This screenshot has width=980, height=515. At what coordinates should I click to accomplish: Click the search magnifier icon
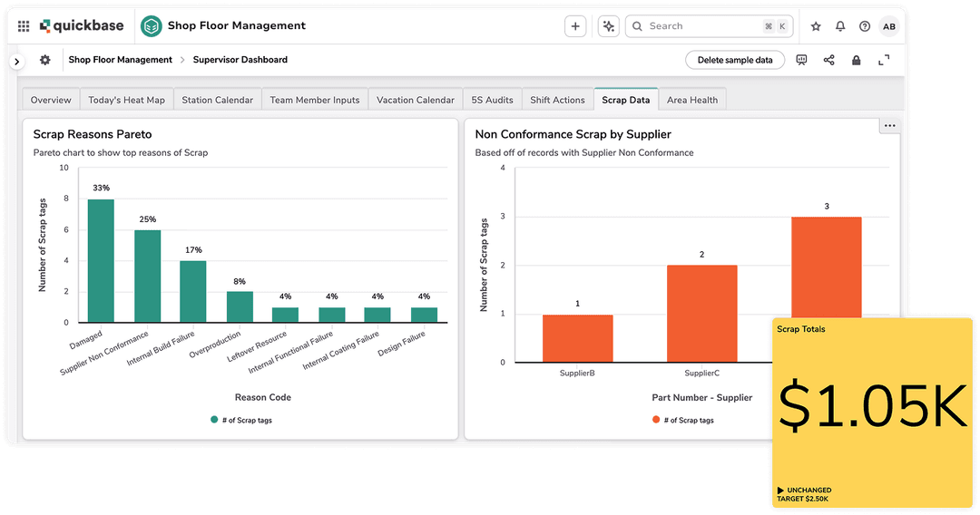(637, 26)
